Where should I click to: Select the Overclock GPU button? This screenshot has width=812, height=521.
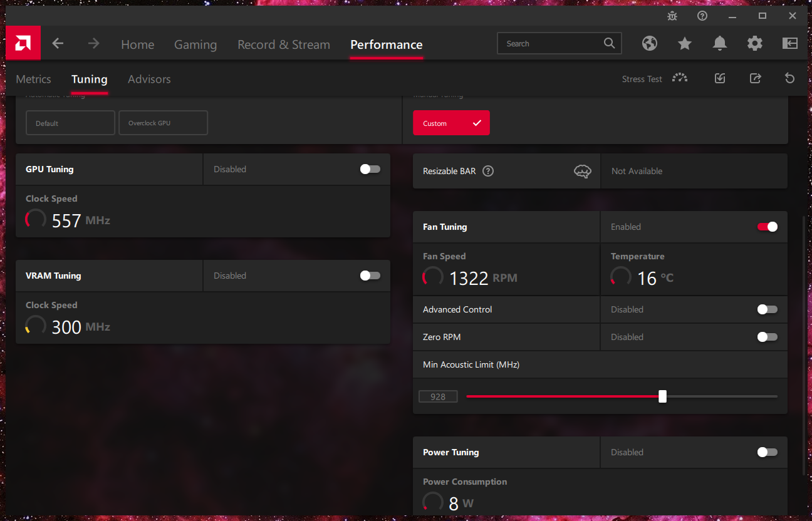click(x=163, y=123)
